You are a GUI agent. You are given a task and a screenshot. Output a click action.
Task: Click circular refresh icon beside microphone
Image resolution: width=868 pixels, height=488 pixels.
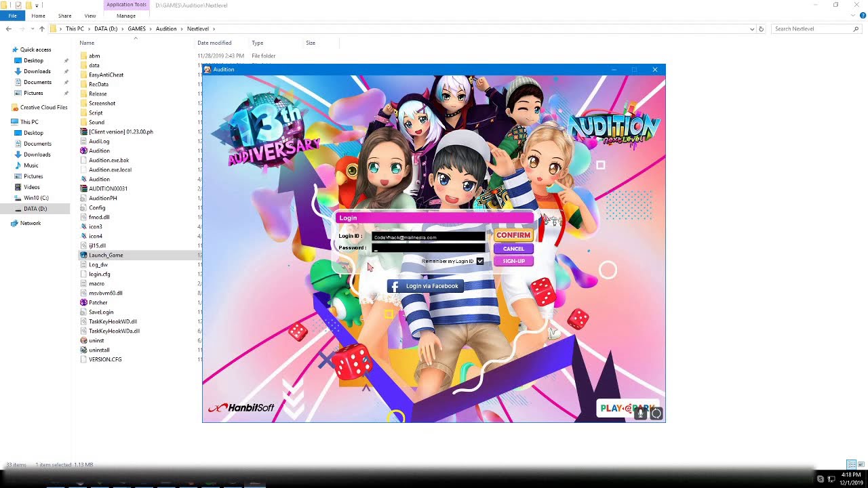[656, 413]
